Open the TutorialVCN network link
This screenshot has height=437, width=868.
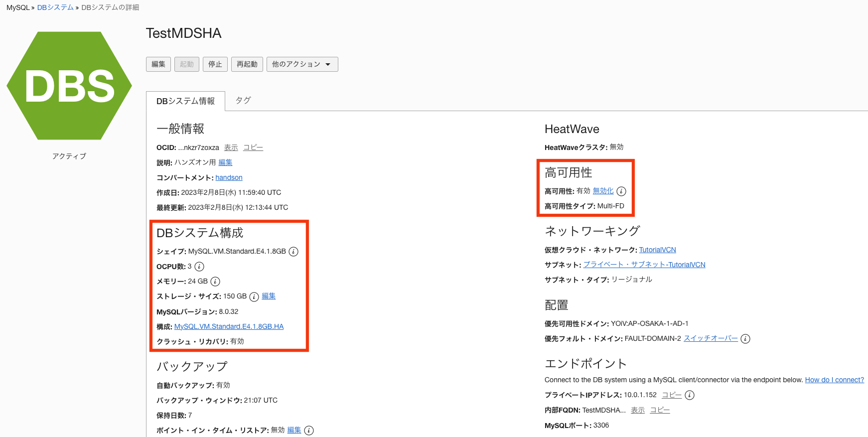[x=658, y=250]
